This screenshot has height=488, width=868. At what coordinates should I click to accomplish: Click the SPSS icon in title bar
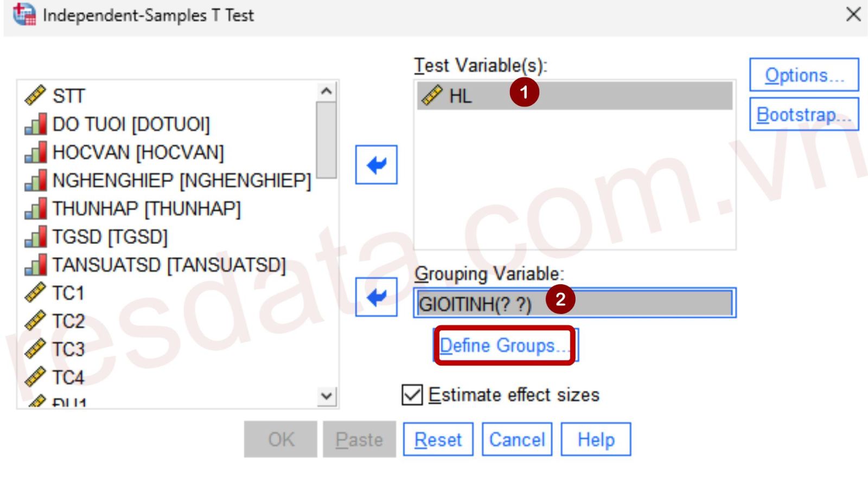click(24, 15)
